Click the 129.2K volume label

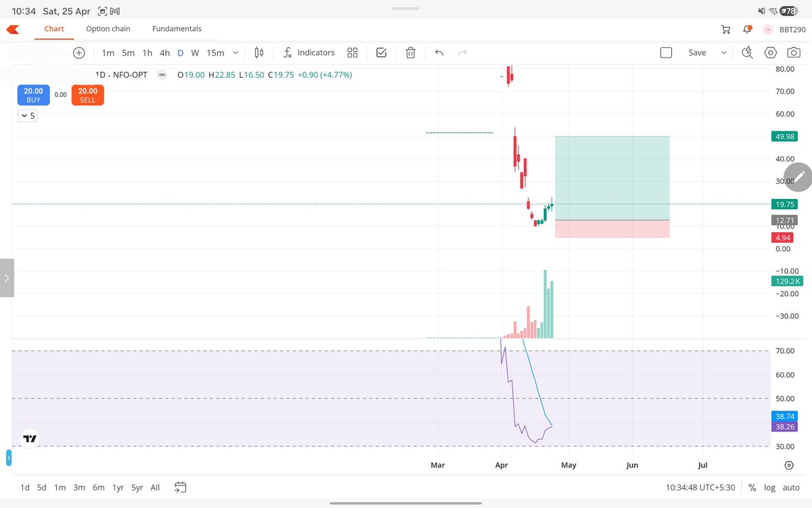(786, 281)
